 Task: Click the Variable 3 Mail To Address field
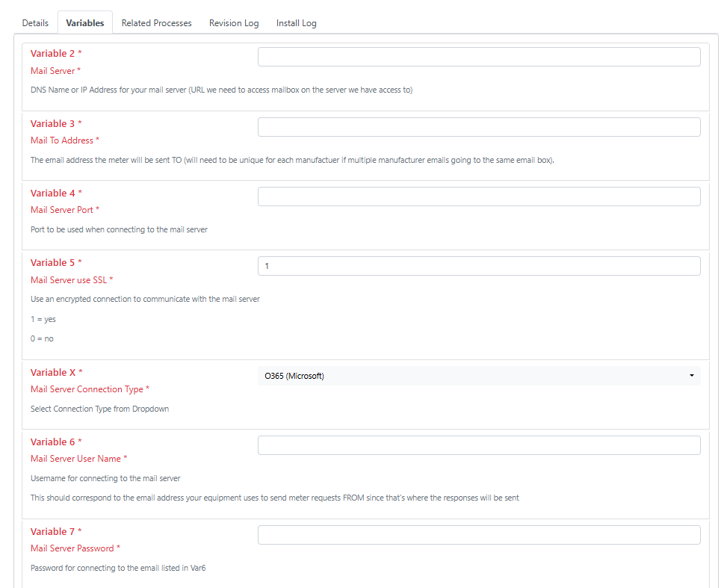[479, 127]
